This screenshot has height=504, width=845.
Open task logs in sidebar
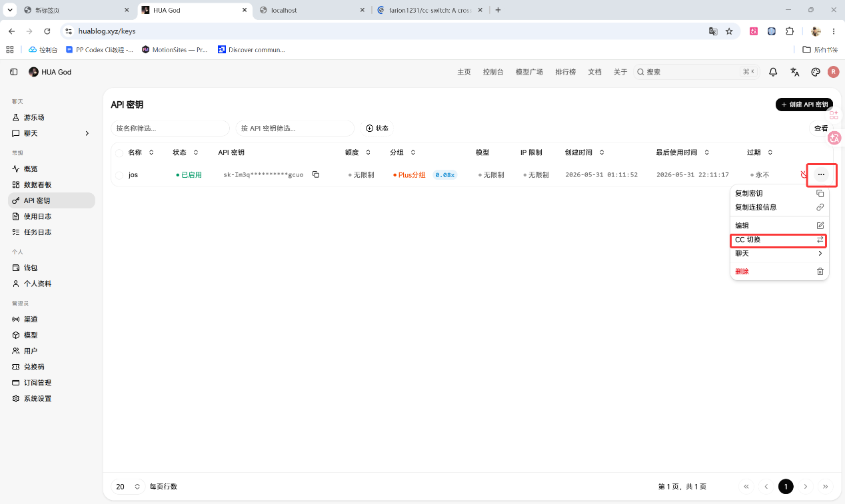click(x=51, y=232)
